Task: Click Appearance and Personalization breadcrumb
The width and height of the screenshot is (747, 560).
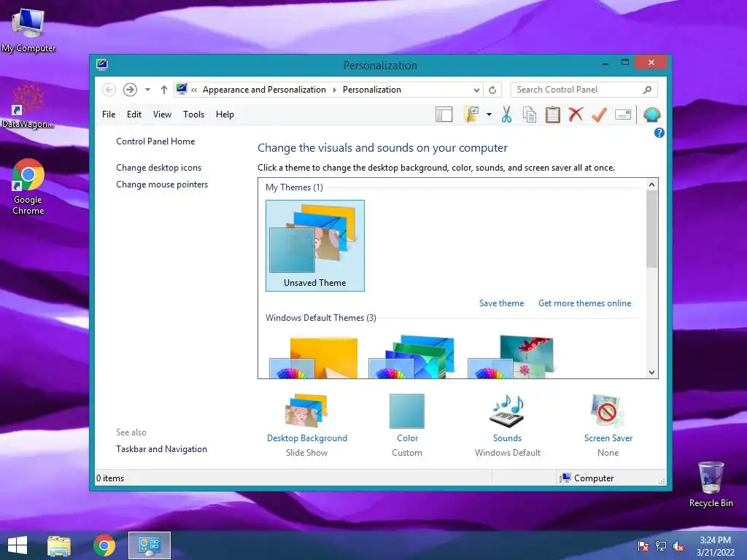Action: click(x=264, y=90)
